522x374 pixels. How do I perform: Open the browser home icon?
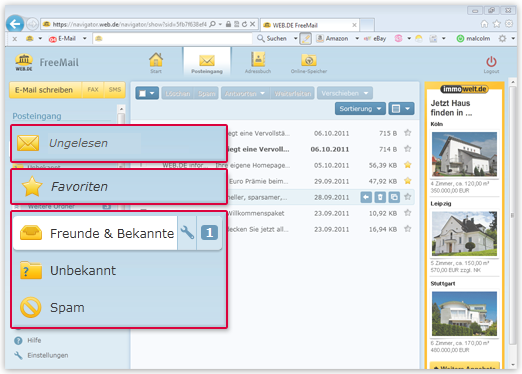[484, 24]
